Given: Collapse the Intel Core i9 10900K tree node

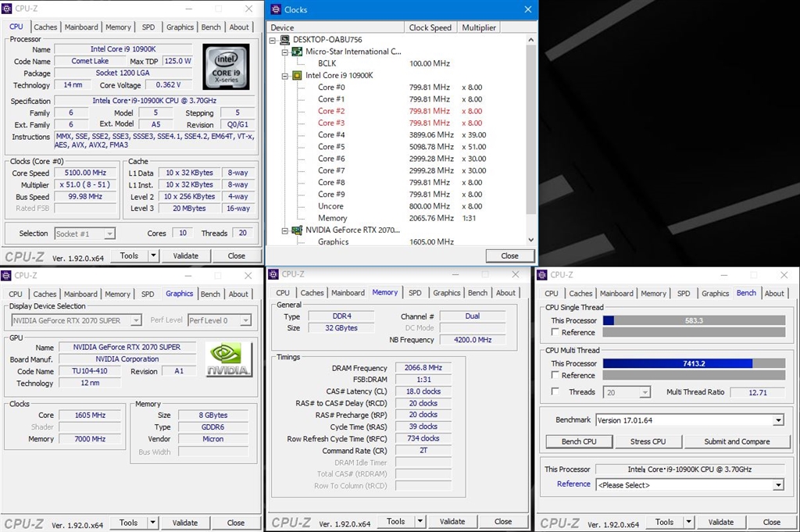Looking at the screenshot, I should coord(284,76).
